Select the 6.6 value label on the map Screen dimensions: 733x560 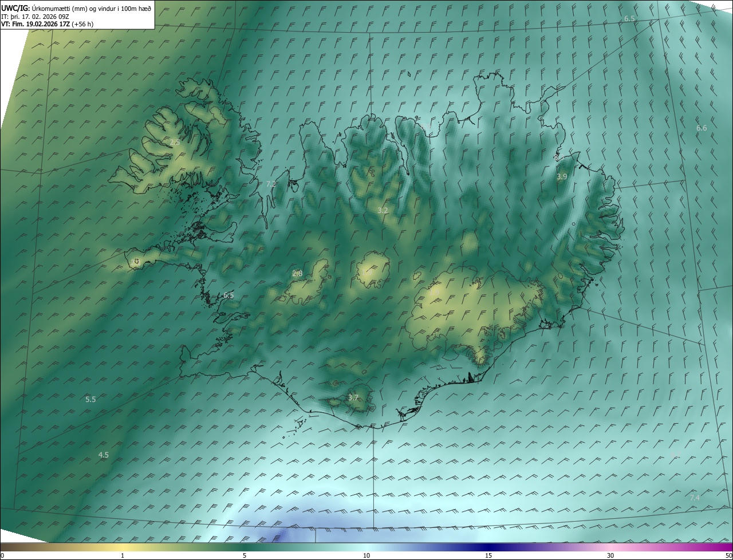[702, 128]
